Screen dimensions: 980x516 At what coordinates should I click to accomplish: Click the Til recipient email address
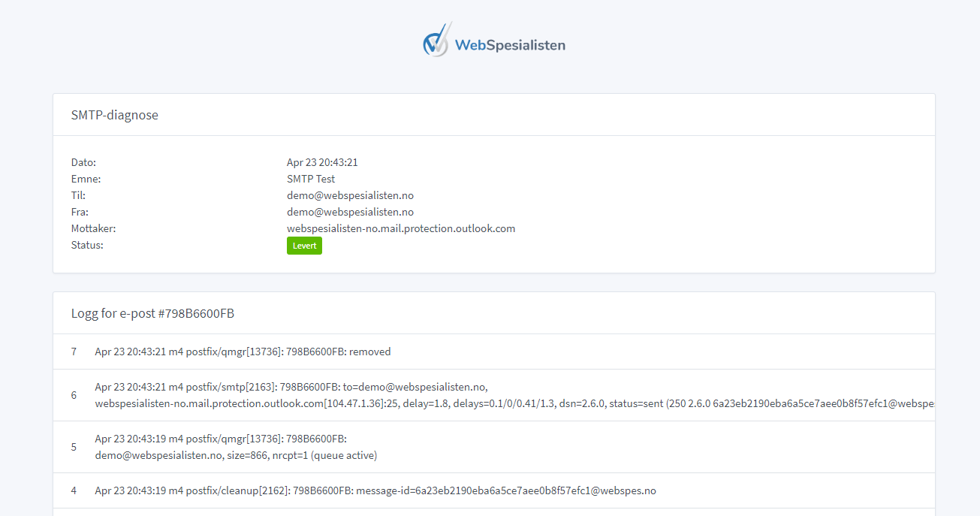[x=350, y=195]
